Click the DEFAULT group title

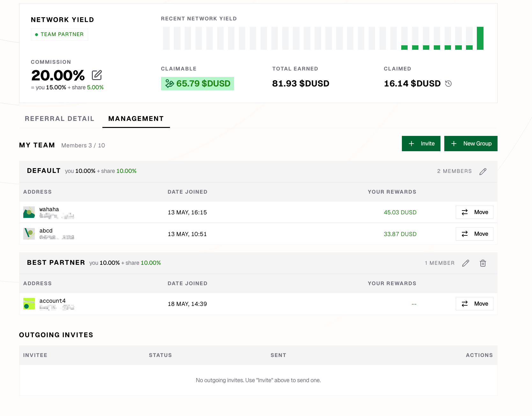pos(44,171)
